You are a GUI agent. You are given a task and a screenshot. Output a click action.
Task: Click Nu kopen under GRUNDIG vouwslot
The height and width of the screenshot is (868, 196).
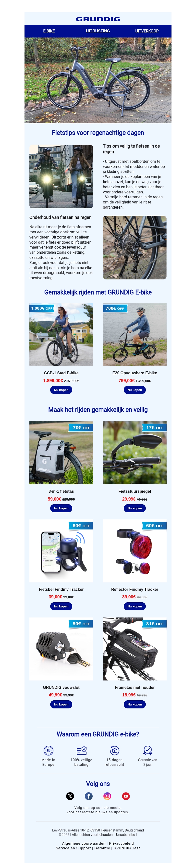(x=61, y=704)
